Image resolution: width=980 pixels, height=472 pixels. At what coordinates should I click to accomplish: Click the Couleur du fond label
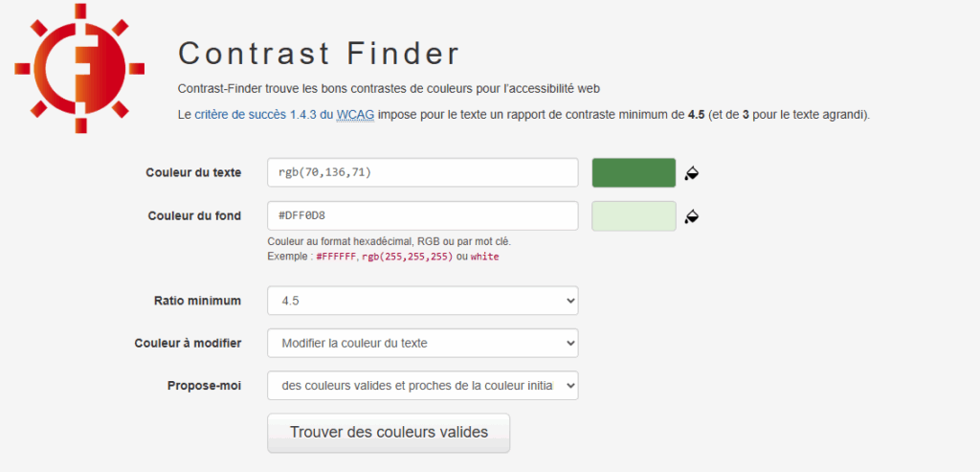(194, 216)
